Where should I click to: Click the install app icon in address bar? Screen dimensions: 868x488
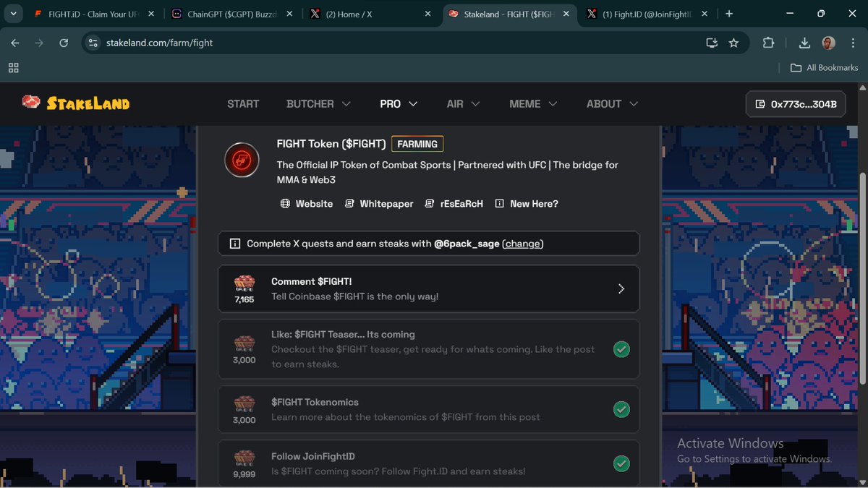click(x=712, y=43)
